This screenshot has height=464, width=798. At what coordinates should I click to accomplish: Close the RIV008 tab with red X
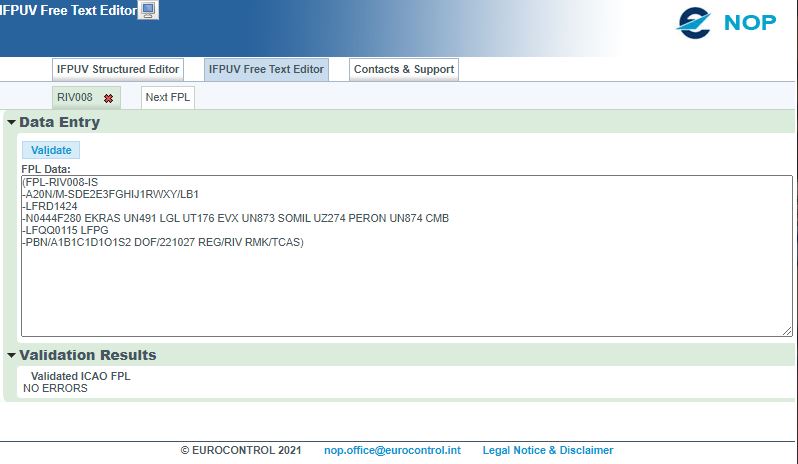pos(108,99)
